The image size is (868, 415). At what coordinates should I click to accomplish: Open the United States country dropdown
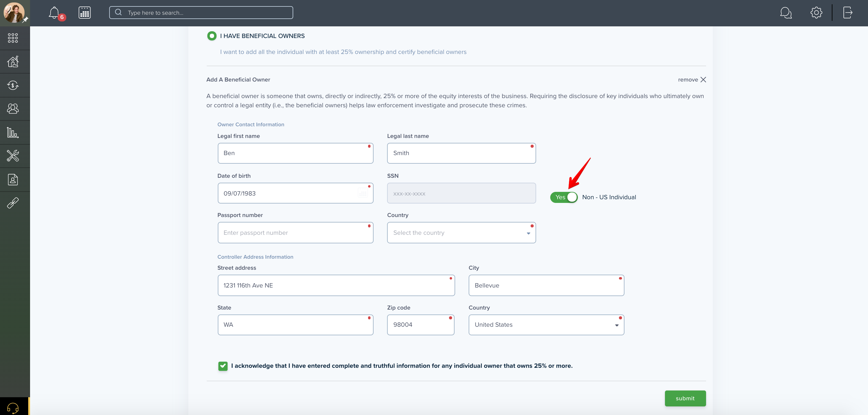(x=546, y=325)
